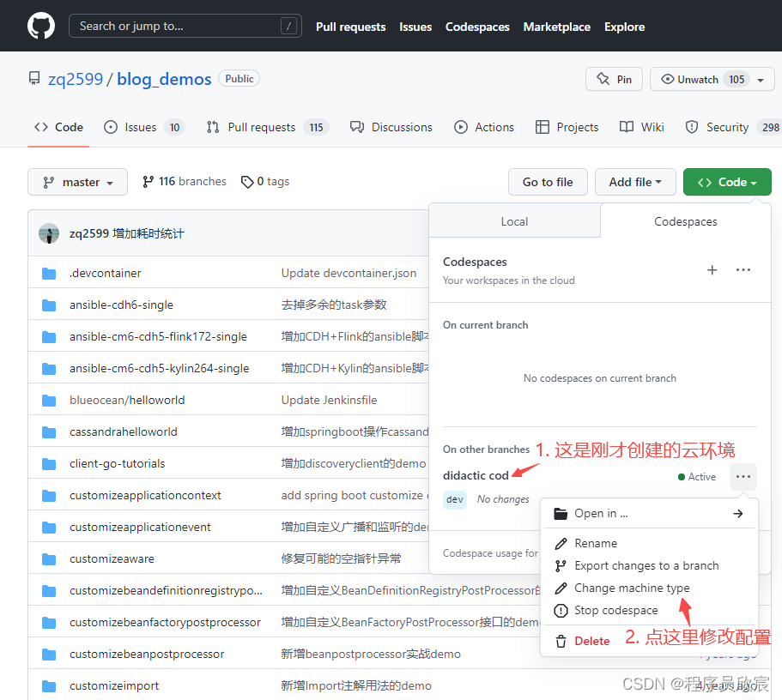Open the blog_demos repository link
The height and width of the screenshot is (700, 782).
[x=164, y=79]
